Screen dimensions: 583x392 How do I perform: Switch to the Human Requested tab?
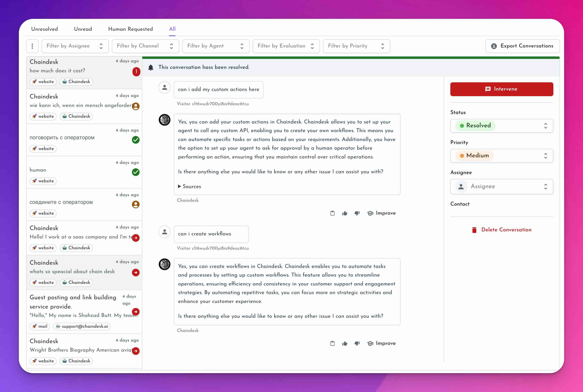click(x=130, y=29)
